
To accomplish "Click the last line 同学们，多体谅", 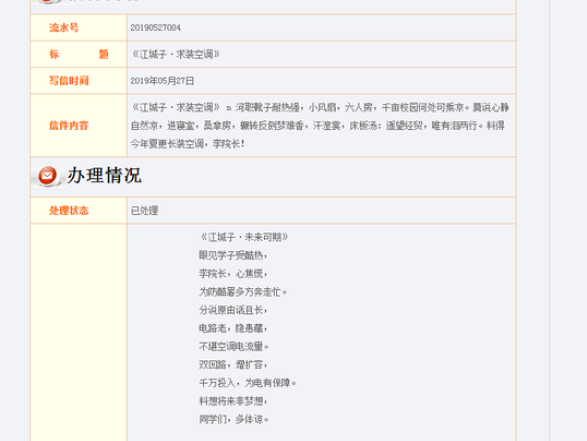I will [x=234, y=419].
